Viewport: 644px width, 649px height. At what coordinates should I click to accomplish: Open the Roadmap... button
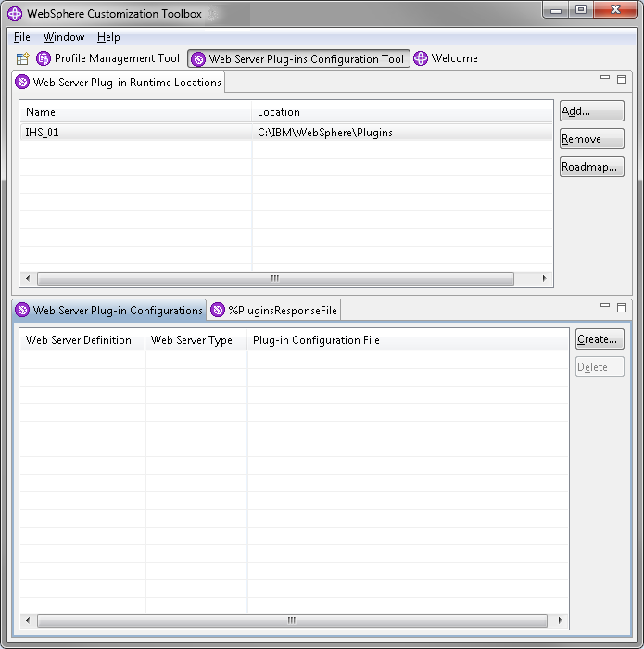tap(592, 166)
